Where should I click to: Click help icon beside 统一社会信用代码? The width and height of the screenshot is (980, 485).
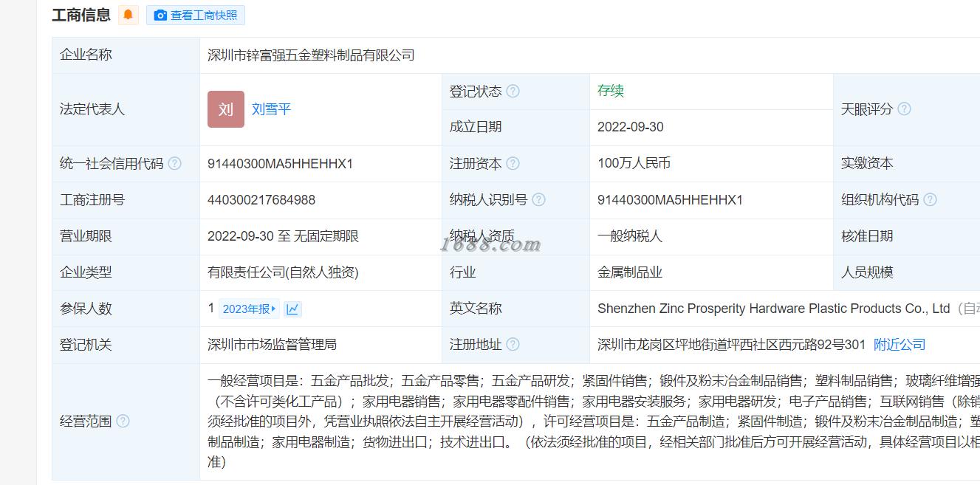click(174, 164)
